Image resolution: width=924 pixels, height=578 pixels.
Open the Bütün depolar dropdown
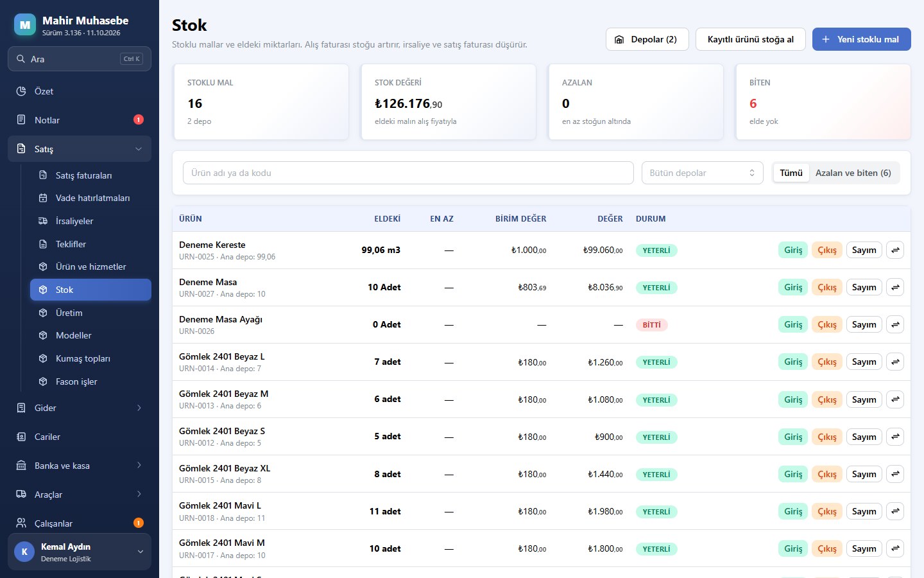point(703,173)
